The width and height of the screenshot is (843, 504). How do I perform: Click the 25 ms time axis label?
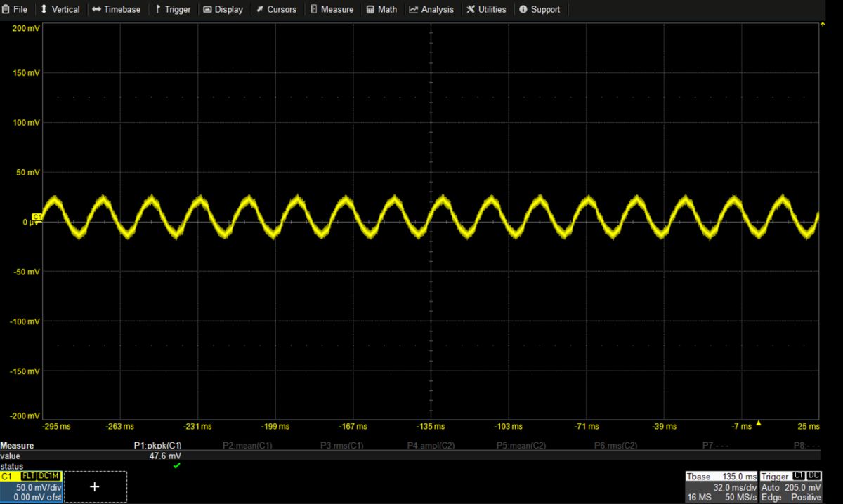pos(808,426)
